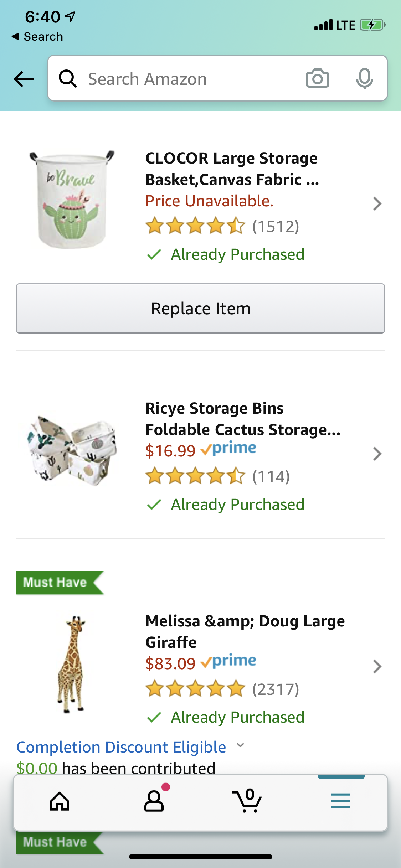Open the Melissa & Doug Large Giraffe title

(245, 631)
